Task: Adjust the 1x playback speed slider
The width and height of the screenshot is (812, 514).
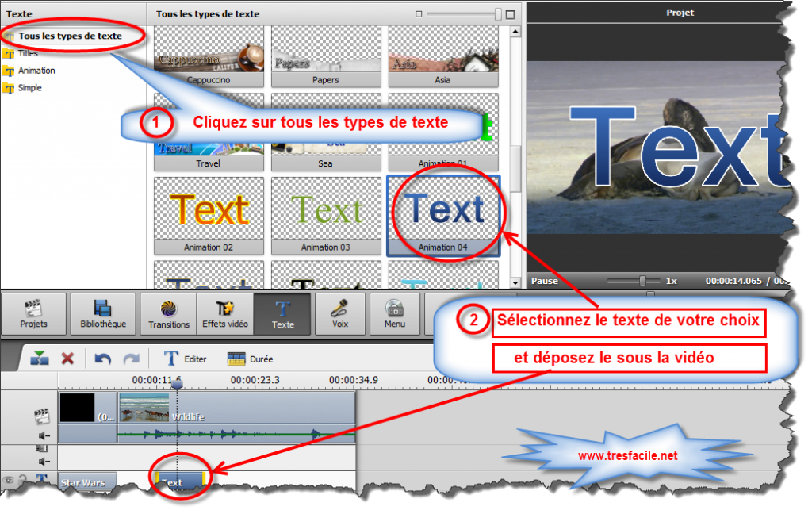Action: [642, 280]
